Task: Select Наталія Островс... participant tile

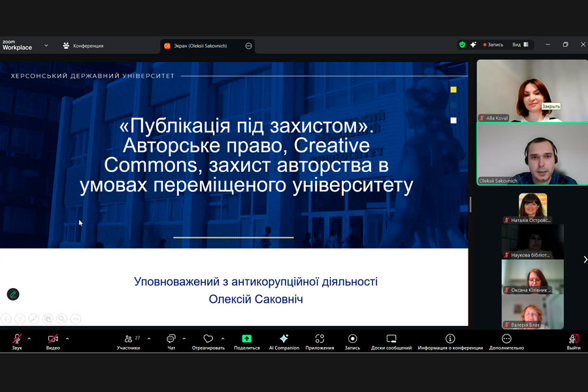Action: pyautogui.click(x=532, y=208)
